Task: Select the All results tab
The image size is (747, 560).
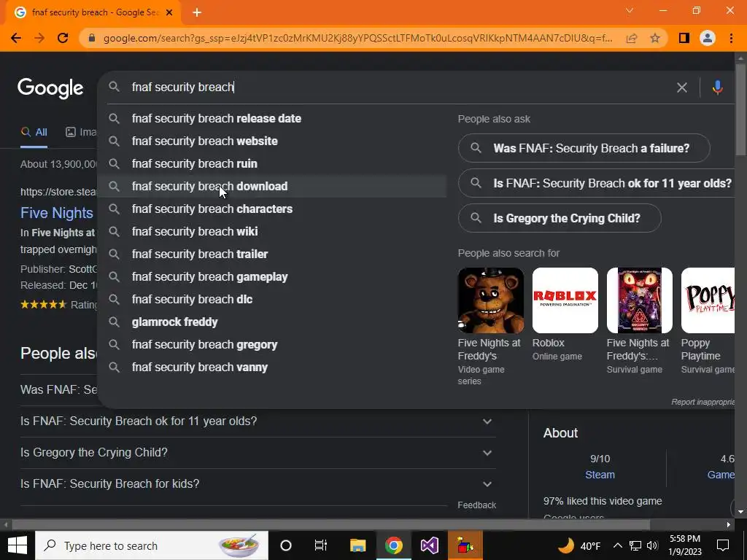Action: [x=34, y=133]
